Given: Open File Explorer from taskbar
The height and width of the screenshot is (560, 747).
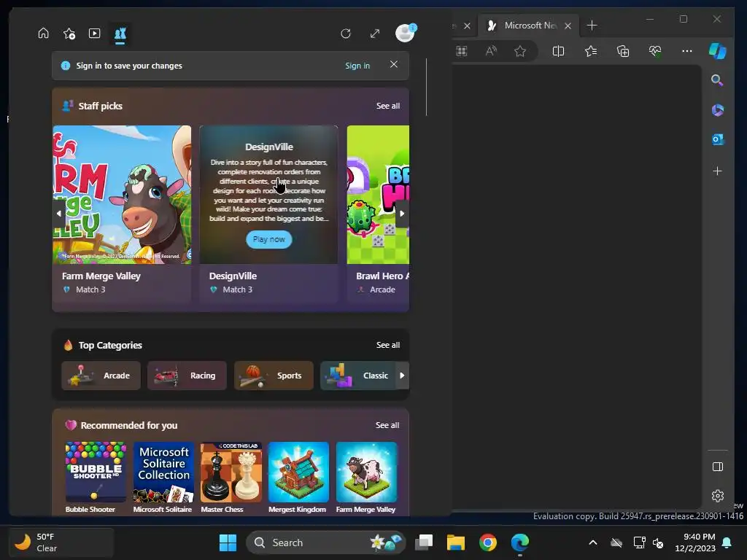Looking at the screenshot, I should pos(455,542).
